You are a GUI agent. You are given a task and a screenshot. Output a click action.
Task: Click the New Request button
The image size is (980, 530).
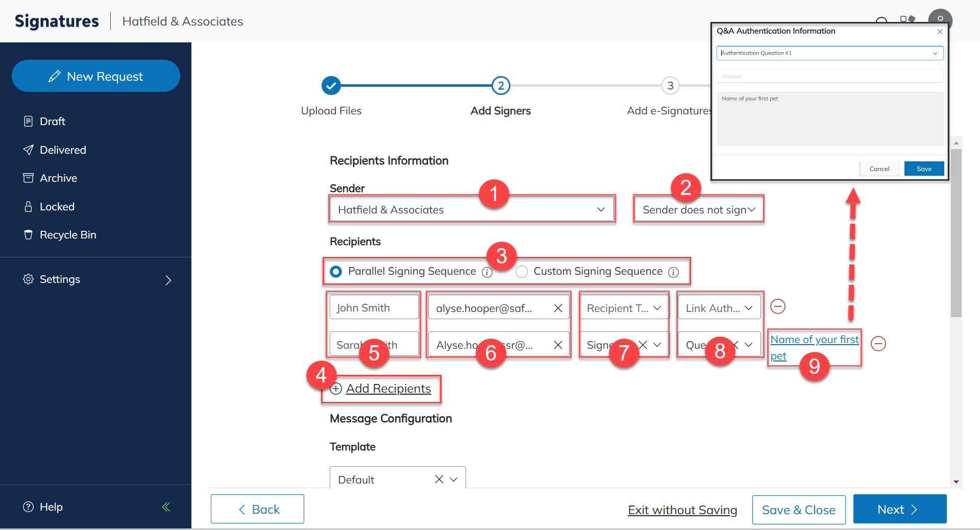point(96,76)
